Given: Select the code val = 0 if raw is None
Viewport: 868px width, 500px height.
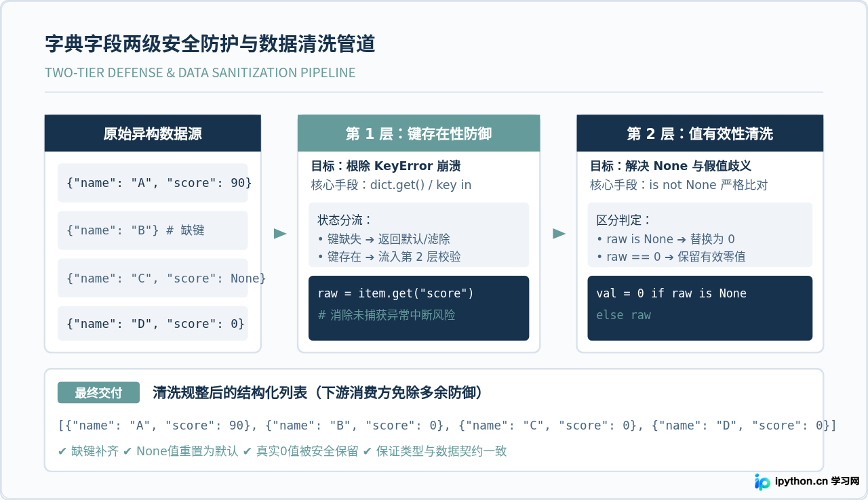Looking at the screenshot, I should tap(671, 293).
